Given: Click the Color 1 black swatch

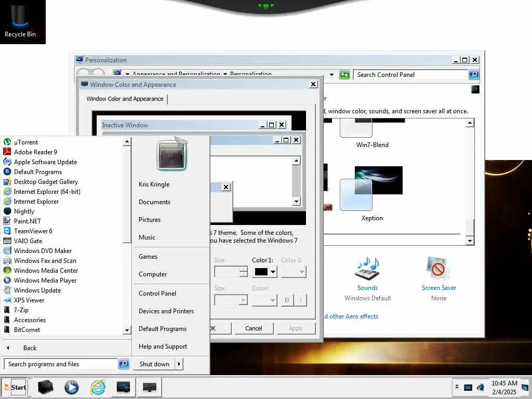Looking at the screenshot, I should pos(261,272).
